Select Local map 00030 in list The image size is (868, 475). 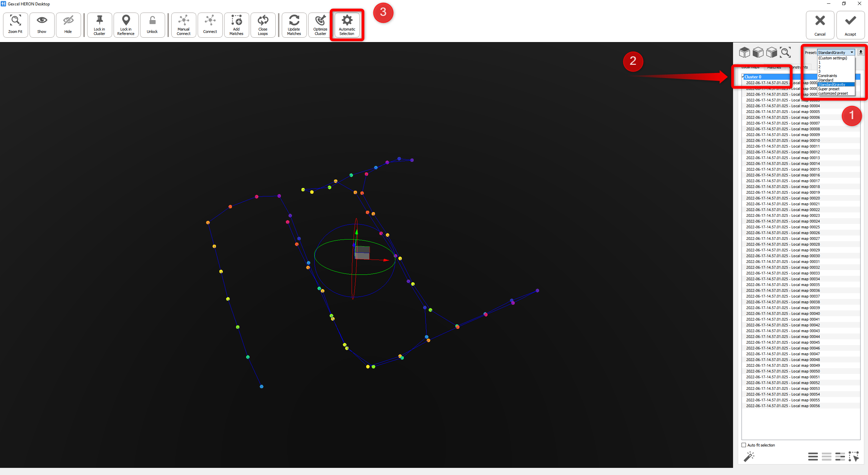point(783,256)
